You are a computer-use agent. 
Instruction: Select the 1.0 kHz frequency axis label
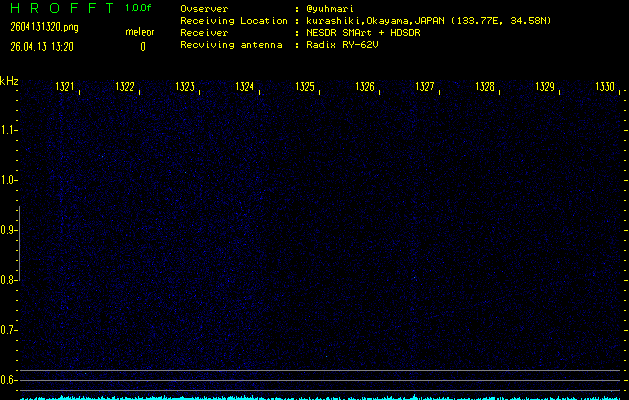point(9,180)
